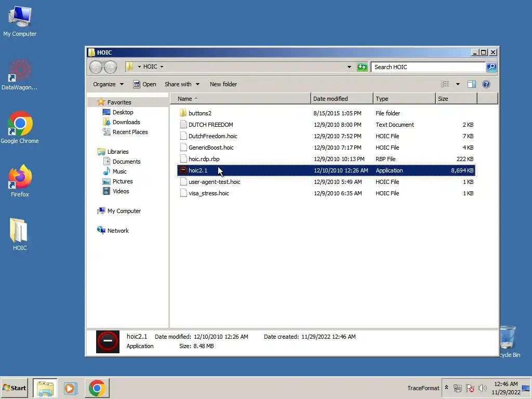Click the DUTCH FREEDOM text document icon
This screenshot has width=532, height=399.
pyautogui.click(x=183, y=125)
